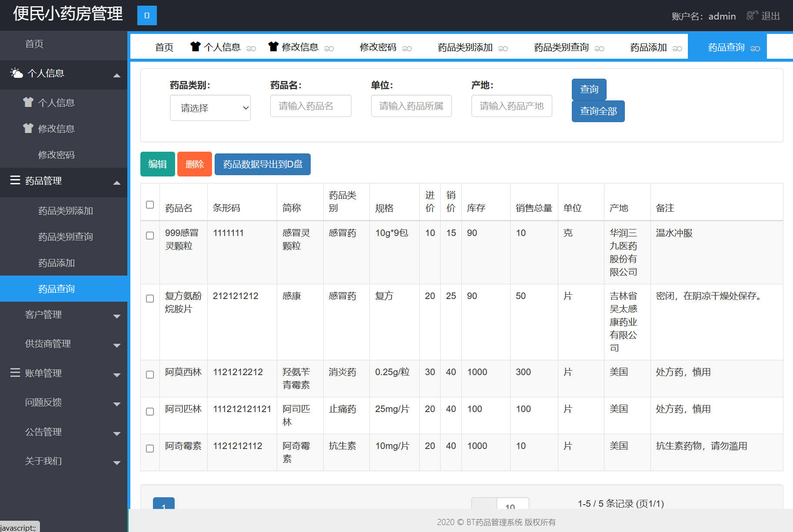Switch to the 药品添加 tab
The width and height of the screenshot is (793, 532).
(648, 47)
